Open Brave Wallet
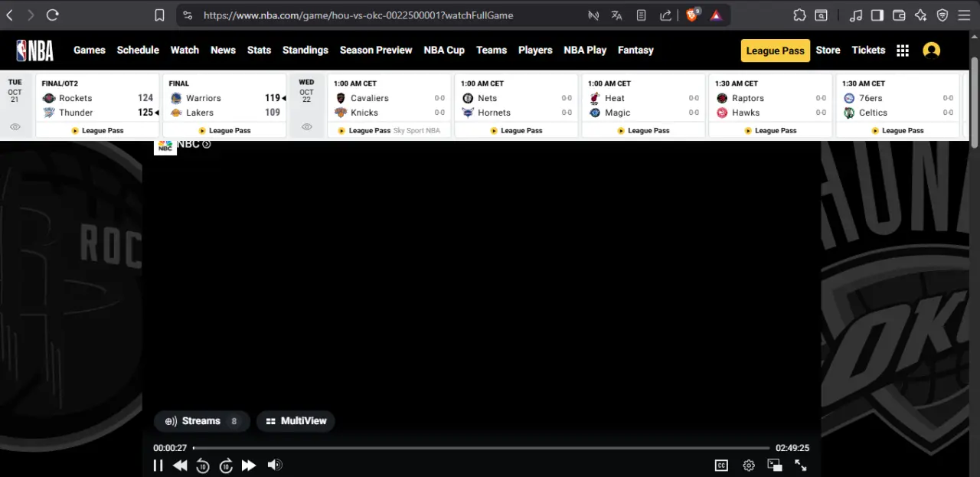The image size is (980, 477). click(900, 15)
